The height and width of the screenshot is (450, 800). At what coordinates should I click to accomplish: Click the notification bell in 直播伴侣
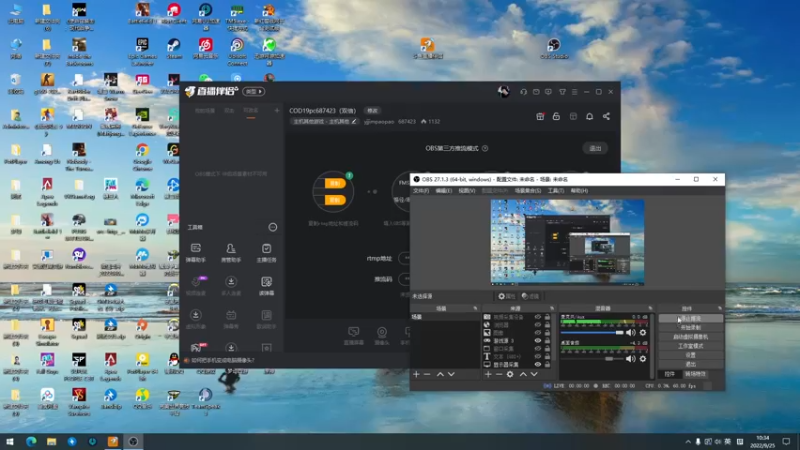pos(589,116)
